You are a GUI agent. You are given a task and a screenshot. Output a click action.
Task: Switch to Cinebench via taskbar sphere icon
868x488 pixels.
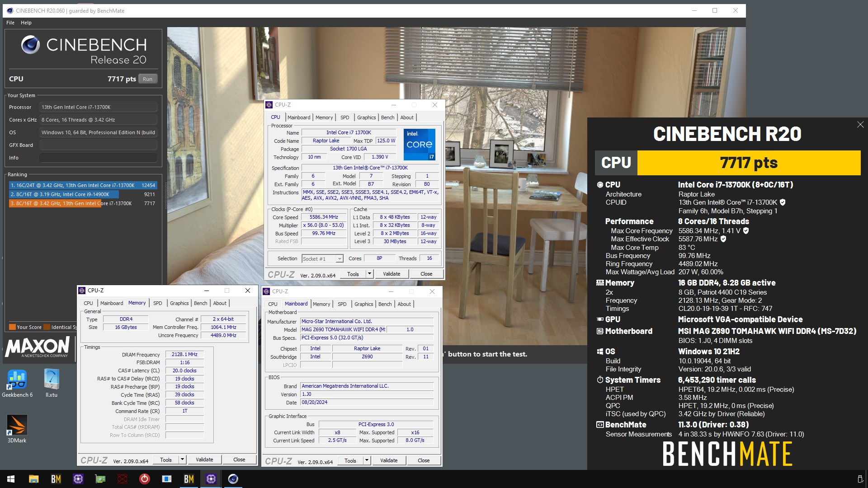tap(233, 479)
